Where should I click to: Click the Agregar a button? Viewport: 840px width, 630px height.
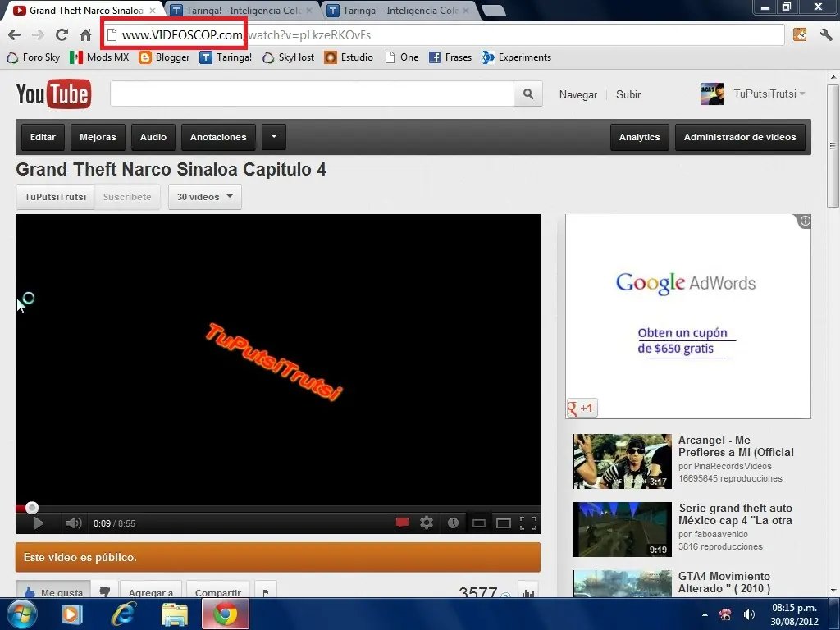pos(151,591)
